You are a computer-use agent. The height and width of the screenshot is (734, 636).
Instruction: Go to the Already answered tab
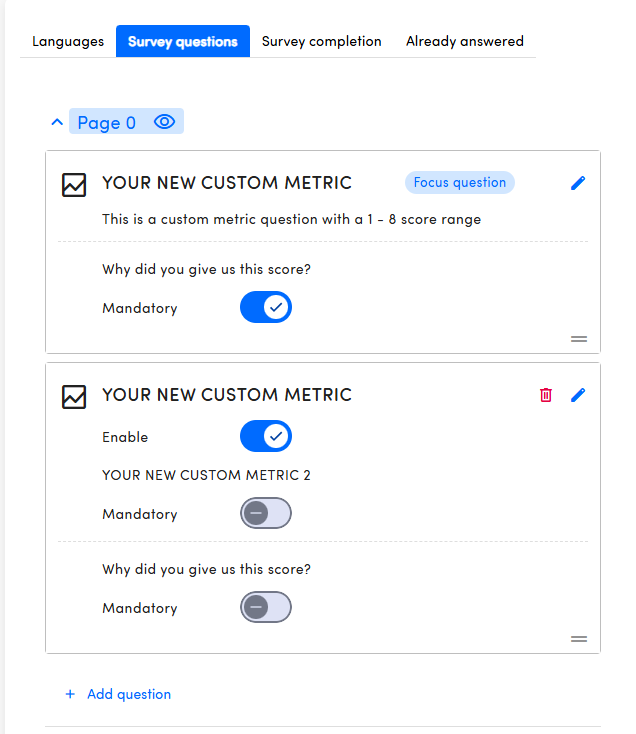tap(464, 42)
